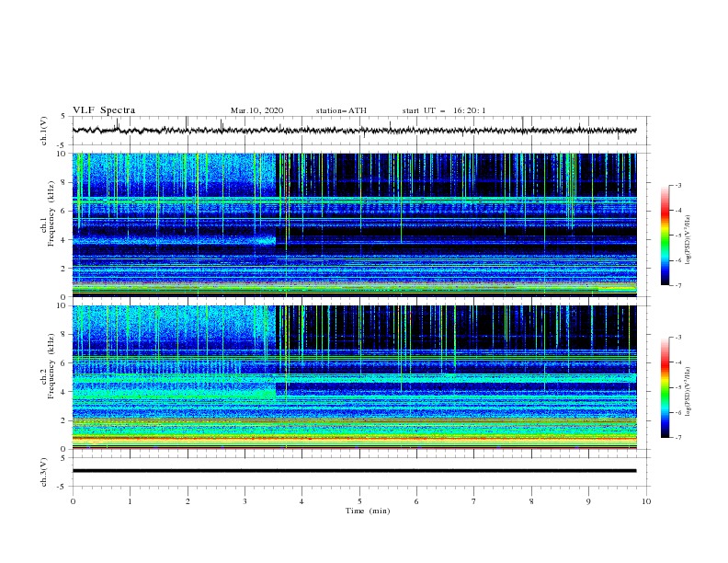Screen dimensions: 728x563
Task: Click time axis tick label "2"
Action: [x=188, y=501]
